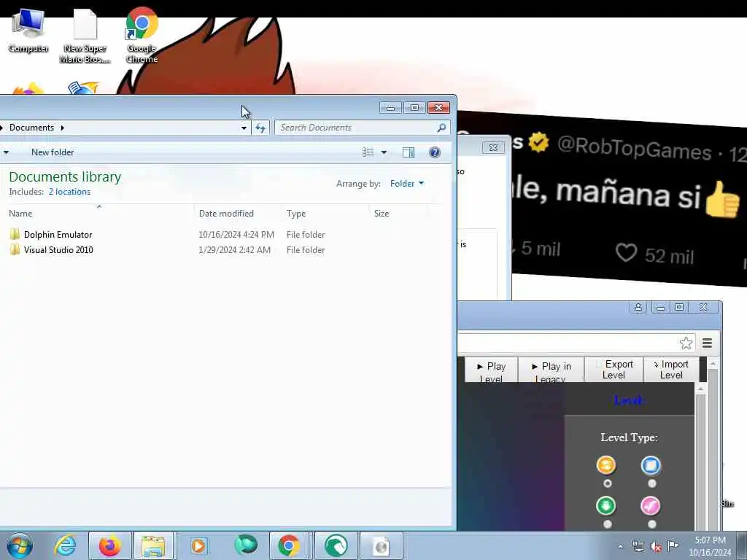The width and height of the screenshot is (747, 560).
Task: Choose the pink Level Type icon
Action: (650, 506)
